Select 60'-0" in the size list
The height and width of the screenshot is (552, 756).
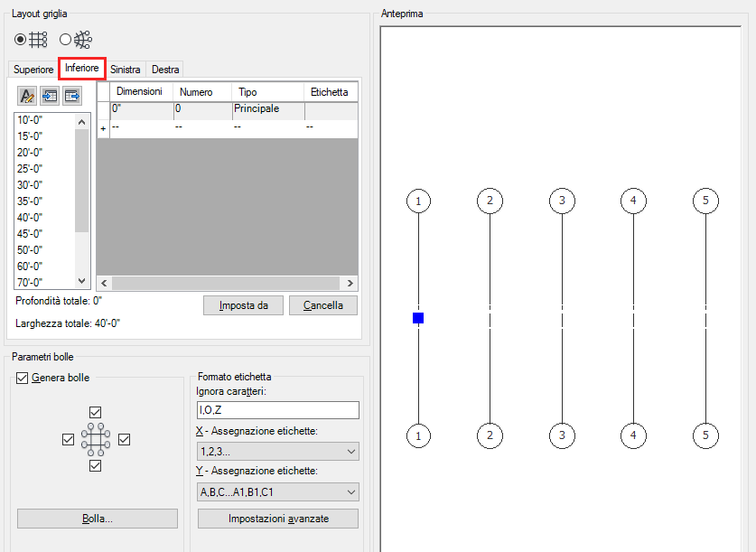pos(30,267)
